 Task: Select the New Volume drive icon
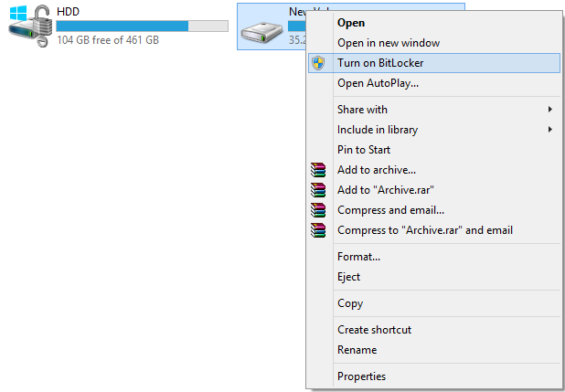point(261,33)
